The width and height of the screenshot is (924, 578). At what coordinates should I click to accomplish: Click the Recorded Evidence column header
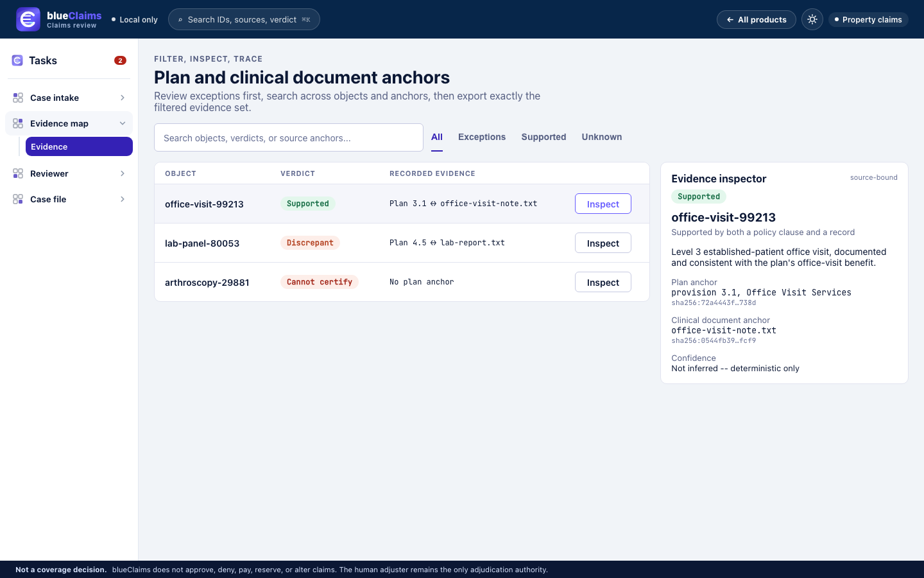432,173
